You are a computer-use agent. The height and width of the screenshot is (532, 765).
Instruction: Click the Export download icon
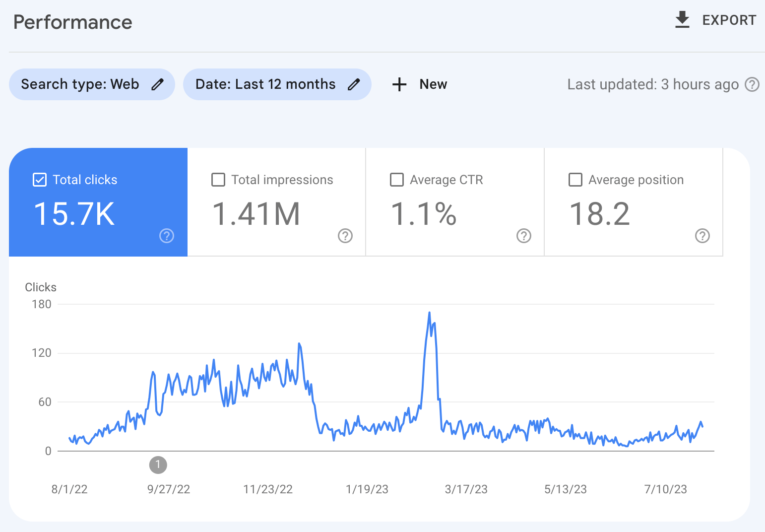(682, 20)
